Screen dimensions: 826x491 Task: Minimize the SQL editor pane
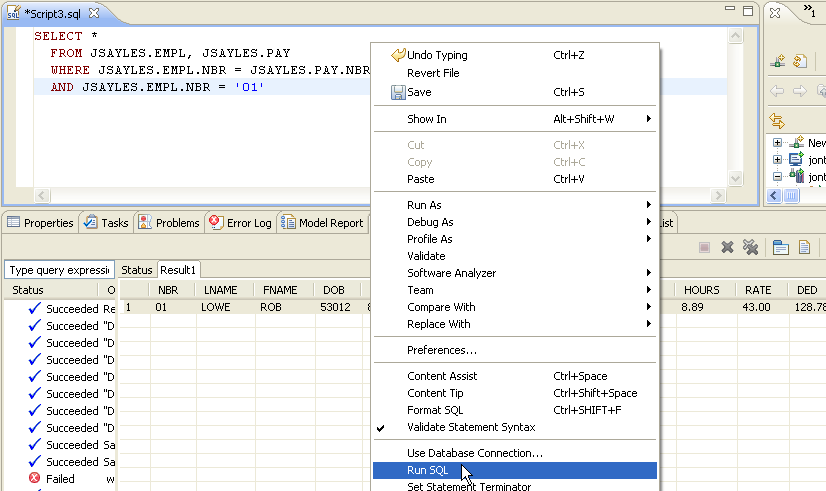coord(730,8)
